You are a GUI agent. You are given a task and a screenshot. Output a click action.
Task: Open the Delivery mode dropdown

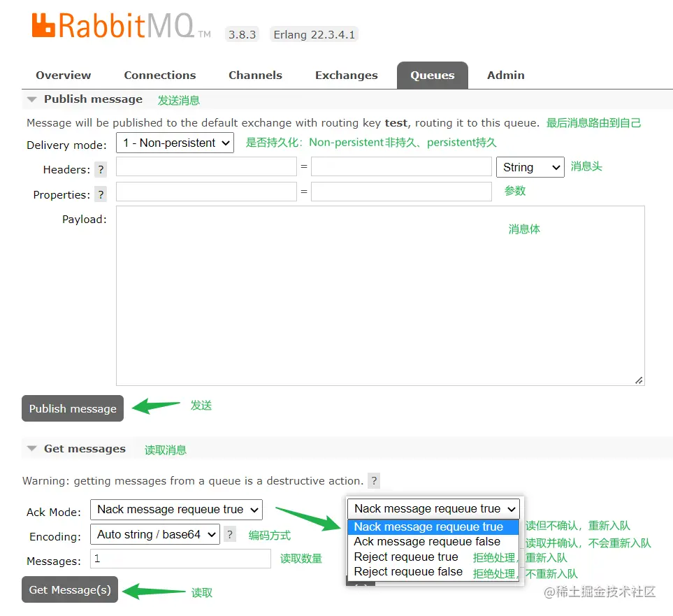pyautogui.click(x=175, y=143)
